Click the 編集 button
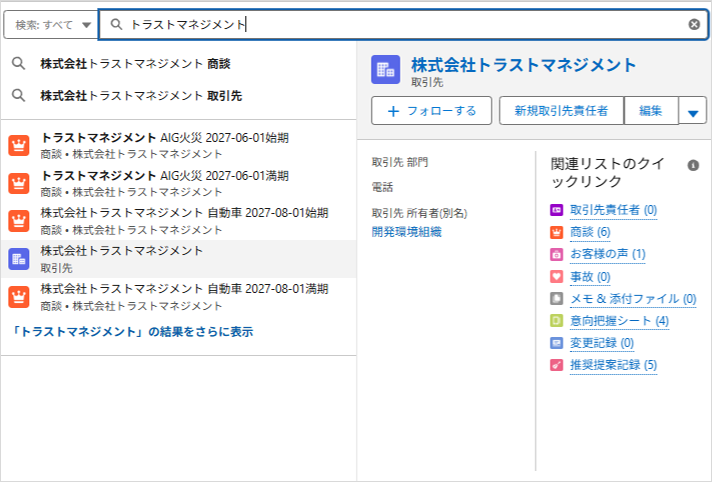 click(x=651, y=110)
